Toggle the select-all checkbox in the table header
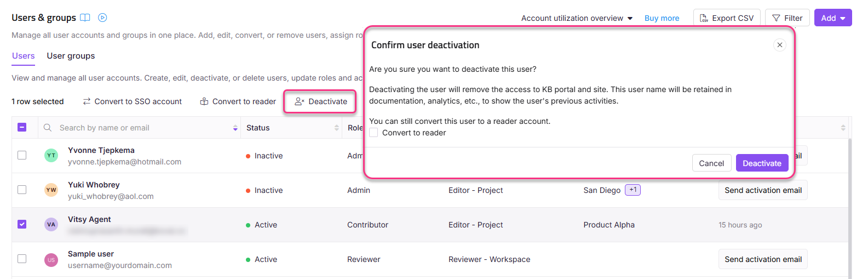868x279 pixels. click(22, 127)
